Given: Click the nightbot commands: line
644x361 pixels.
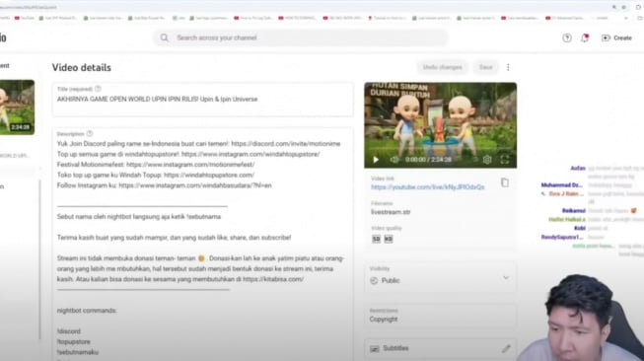Looking at the screenshot, I should [x=87, y=311].
